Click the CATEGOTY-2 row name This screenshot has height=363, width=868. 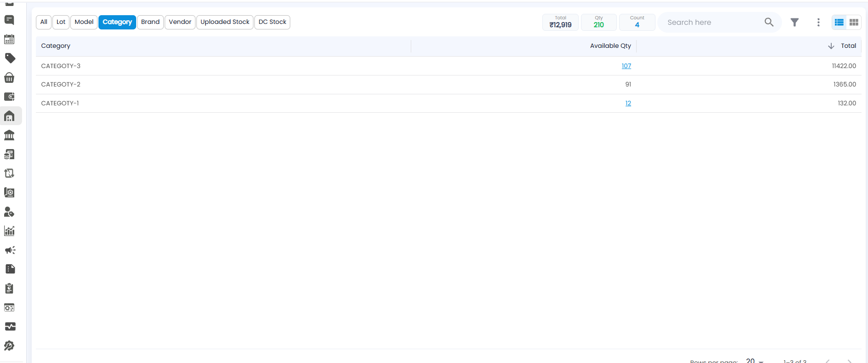point(61,84)
